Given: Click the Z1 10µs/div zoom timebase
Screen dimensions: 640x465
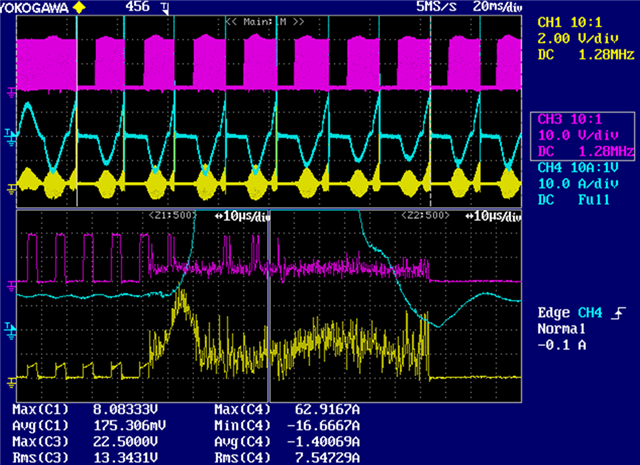Looking at the screenshot, I should coord(242,216).
